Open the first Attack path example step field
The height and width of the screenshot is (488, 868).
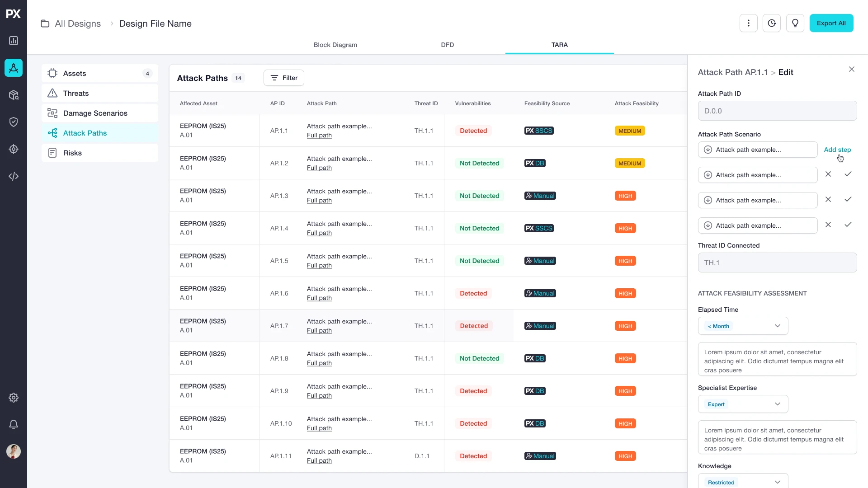[758, 150]
